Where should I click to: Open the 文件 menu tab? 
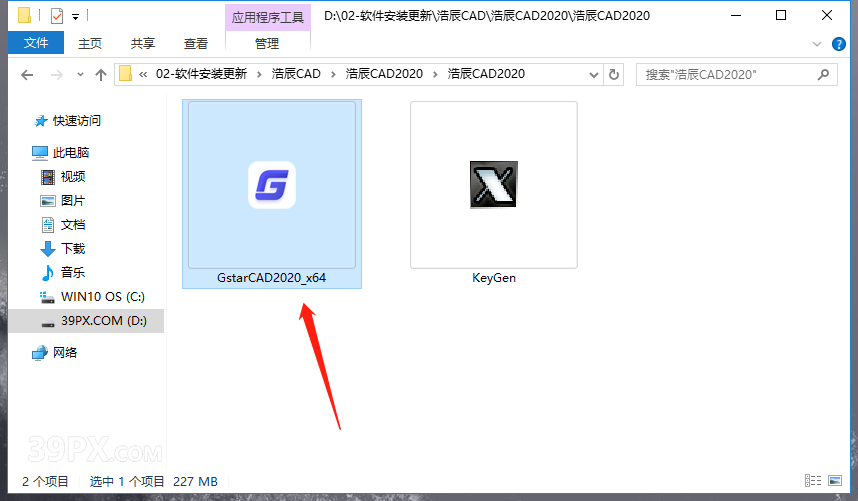pos(36,43)
